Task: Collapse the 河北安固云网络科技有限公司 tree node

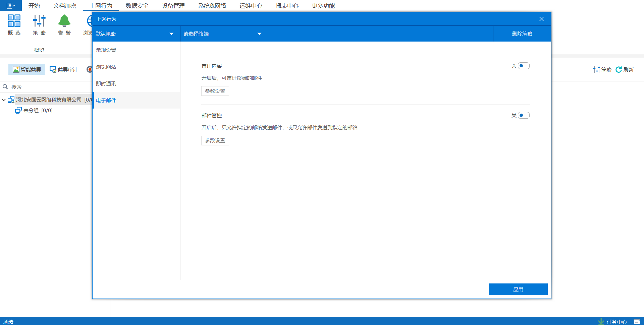Action: pos(4,100)
